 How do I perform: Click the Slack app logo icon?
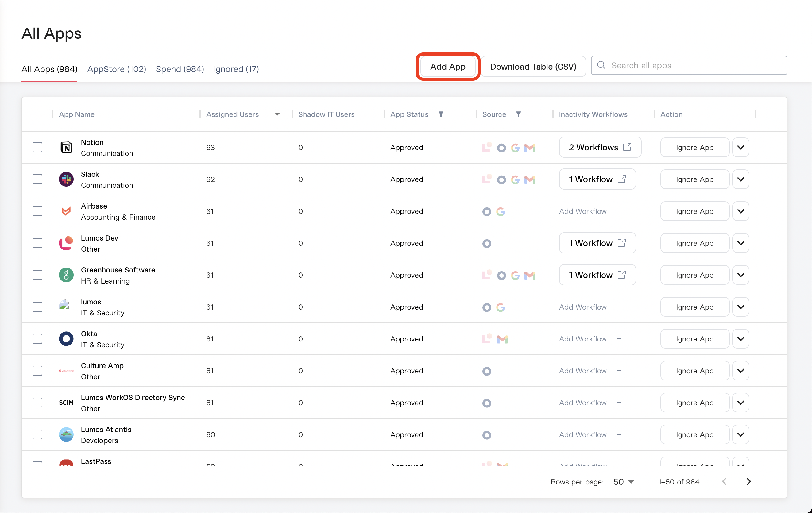(66, 179)
